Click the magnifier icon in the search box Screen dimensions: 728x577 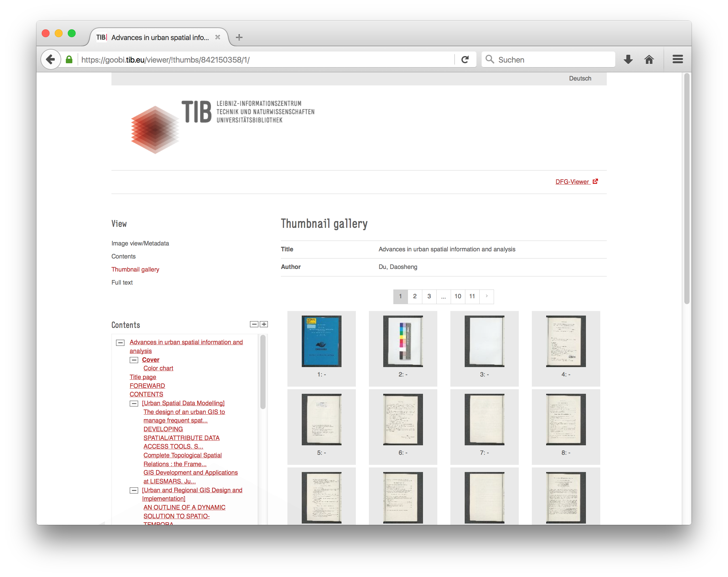pos(489,59)
